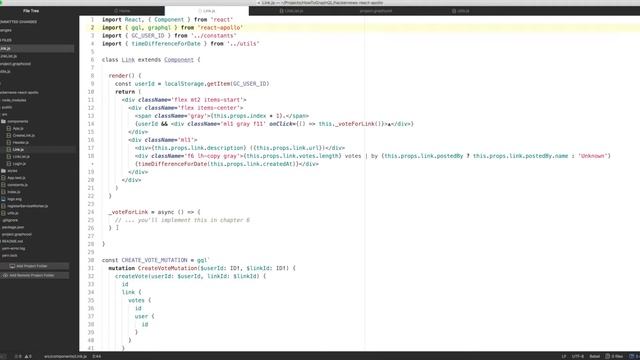Select utils.js under open files list
This screenshot has width=640, height=360.
[x=5, y=72]
